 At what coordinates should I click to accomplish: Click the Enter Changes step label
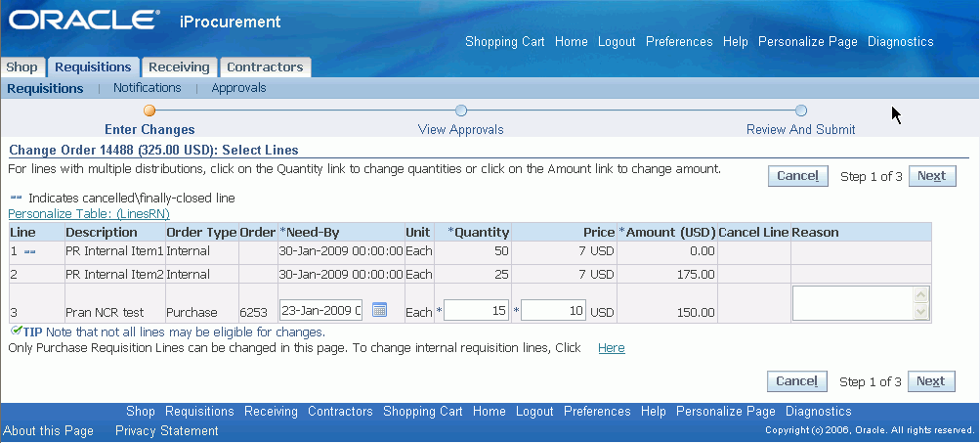[x=149, y=129]
